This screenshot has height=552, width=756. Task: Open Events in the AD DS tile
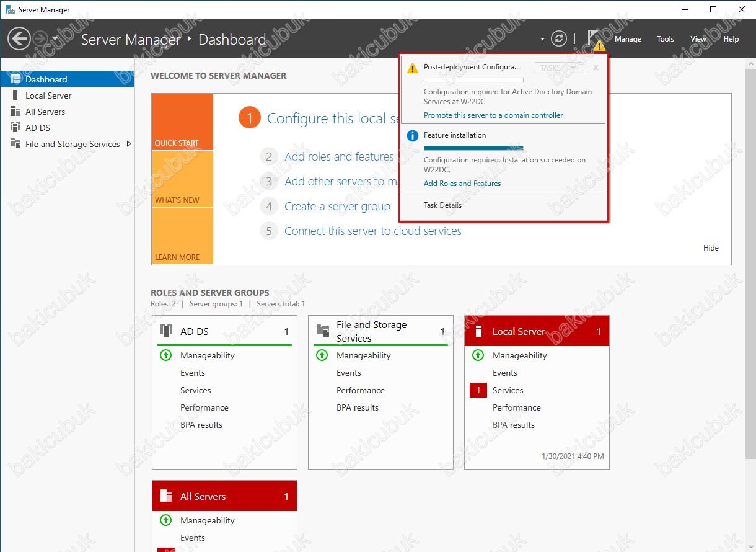point(193,373)
